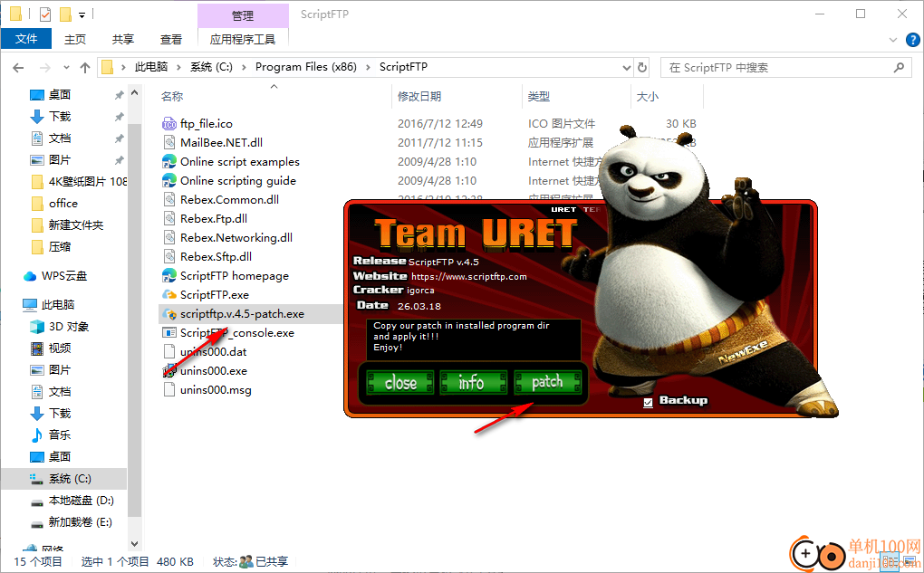Refresh the current folder view
Screen dimensions: 924x573
coord(642,68)
